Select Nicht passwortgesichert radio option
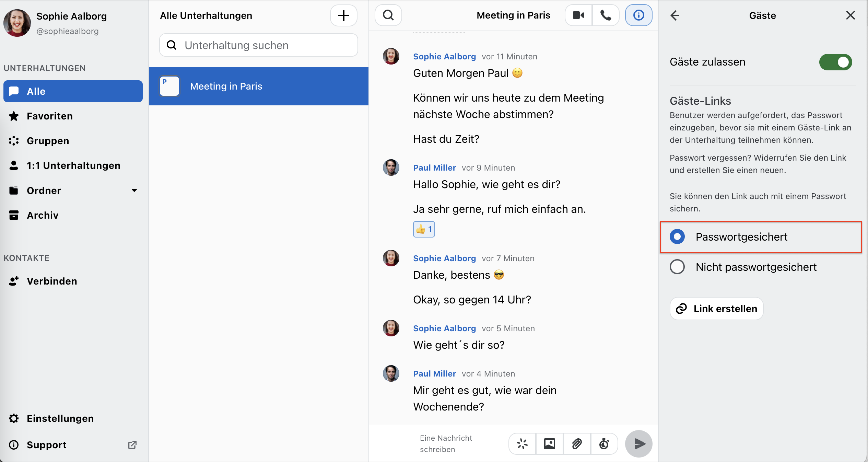Screen dimensions: 868x462 677,267
